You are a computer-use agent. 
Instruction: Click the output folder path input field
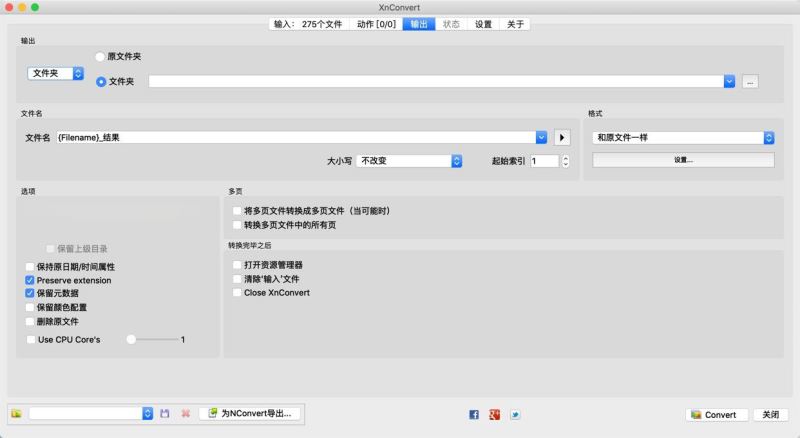click(436, 81)
